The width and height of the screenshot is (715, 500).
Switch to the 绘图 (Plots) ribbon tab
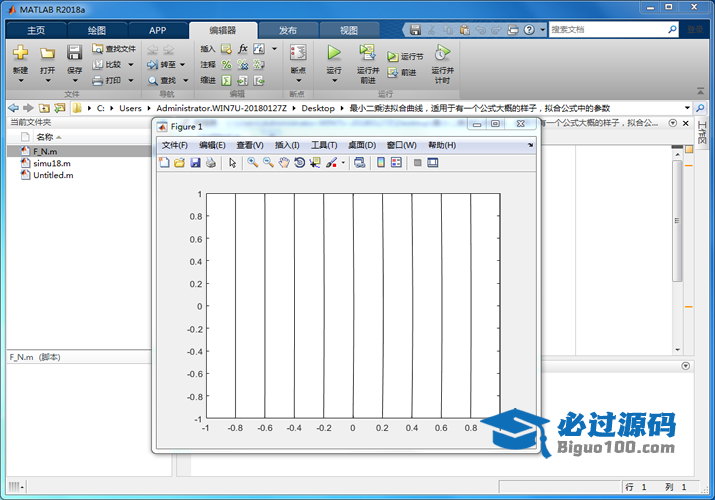click(98, 30)
